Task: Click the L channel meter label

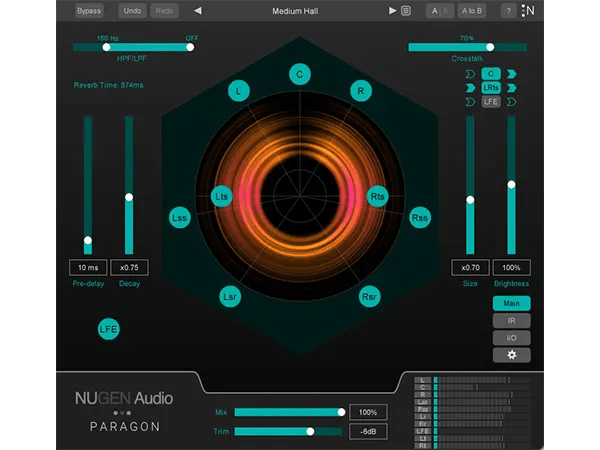Action: [x=422, y=380]
